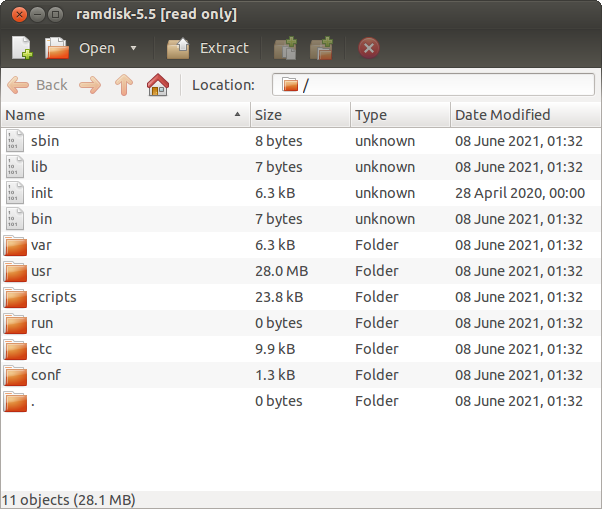Extract files using the Extract button
The width and height of the screenshot is (602, 509).
[208, 48]
